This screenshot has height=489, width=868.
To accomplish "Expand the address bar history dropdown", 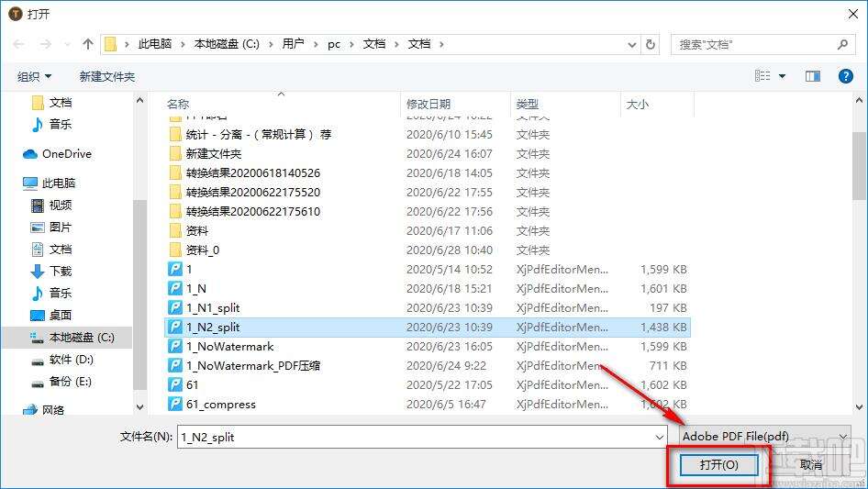I will tap(631, 44).
